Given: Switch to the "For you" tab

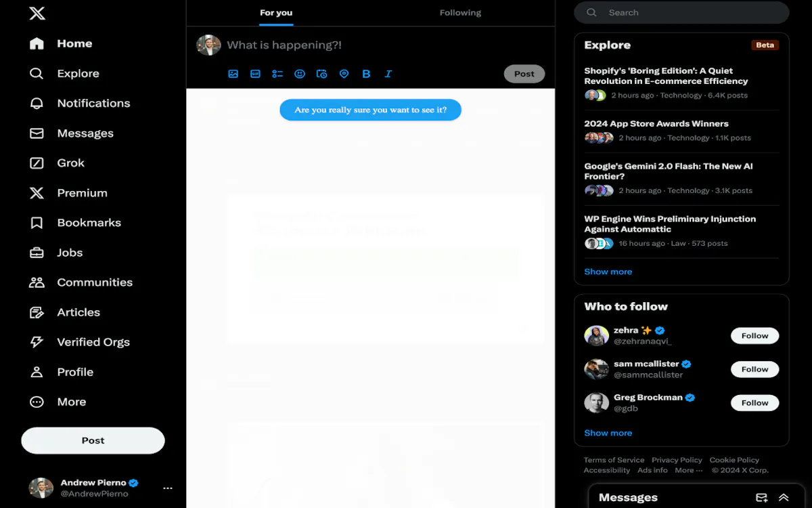Looking at the screenshot, I should click(x=276, y=13).
